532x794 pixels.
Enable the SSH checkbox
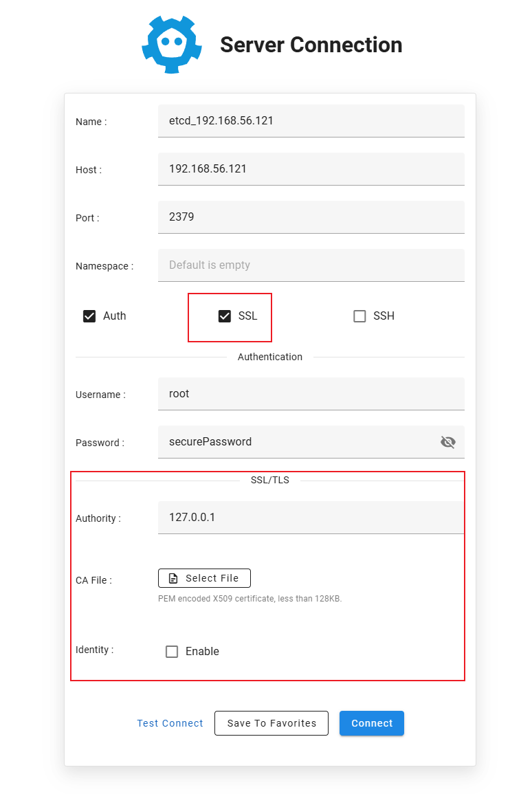pos(359,316)
